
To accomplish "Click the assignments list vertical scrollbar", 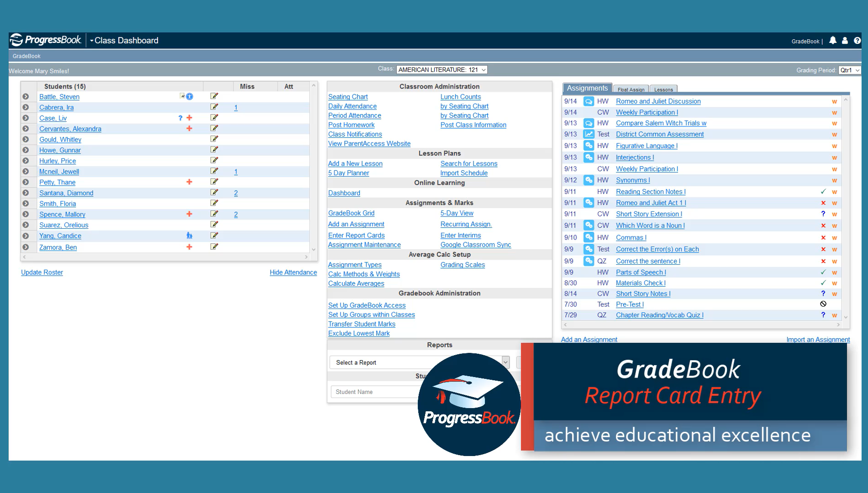I will tap(846, 208).
